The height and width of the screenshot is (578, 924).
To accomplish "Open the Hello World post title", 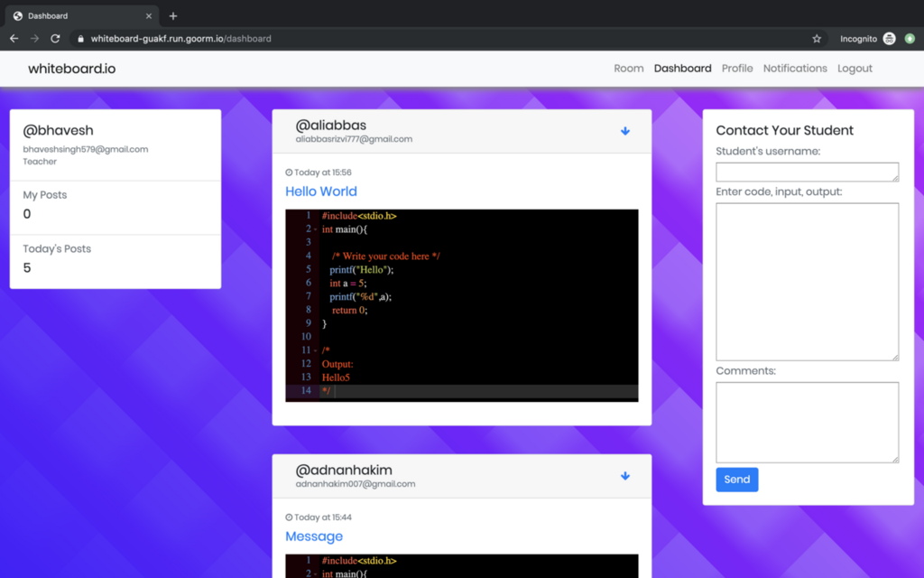I will tap(321, 191).
